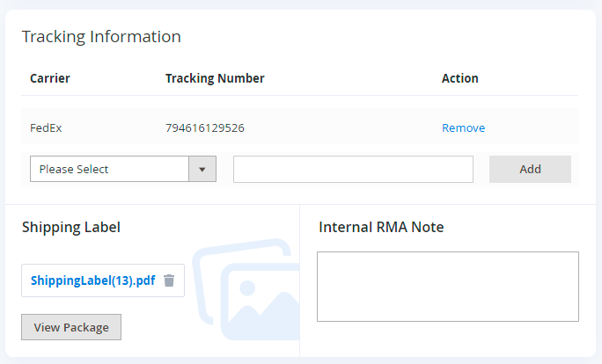602x364 pixels.
Task: Click the carrier dropdown arrow button
Action: pyautogui.click(x=202, y=169)
